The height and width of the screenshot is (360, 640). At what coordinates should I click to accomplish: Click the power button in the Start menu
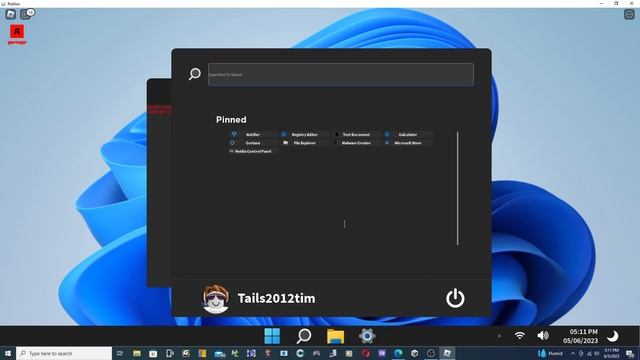click(x=455, y=298)
